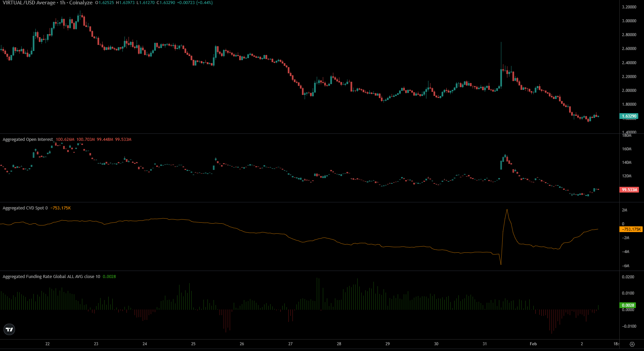
Task: Click the green 1.63290 current price tag
Action: click(x=629, y=116)
